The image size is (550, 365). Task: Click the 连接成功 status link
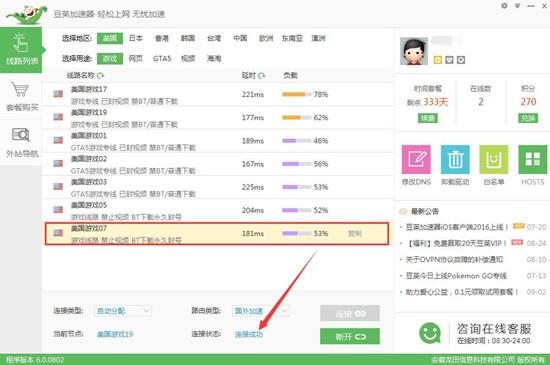pyautogui.click(x=249, y=334)
